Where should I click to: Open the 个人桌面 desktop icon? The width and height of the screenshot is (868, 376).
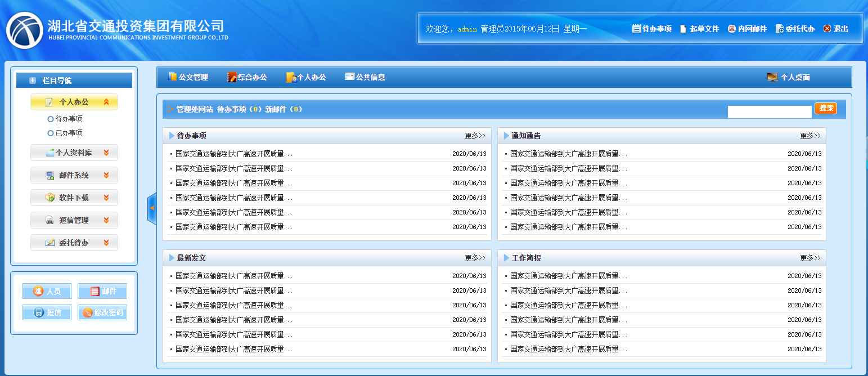[772, 77]
